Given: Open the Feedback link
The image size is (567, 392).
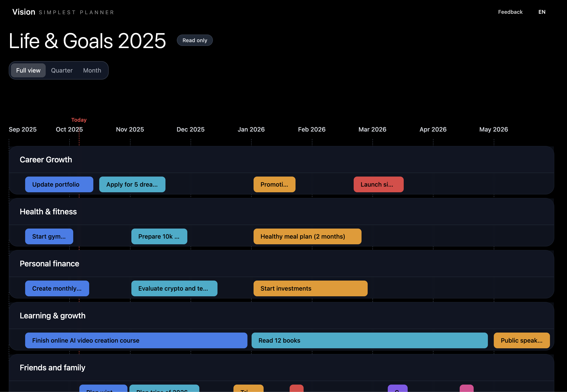Looking at the screenshot, I should pyautogui.click(x=510, y=12).
